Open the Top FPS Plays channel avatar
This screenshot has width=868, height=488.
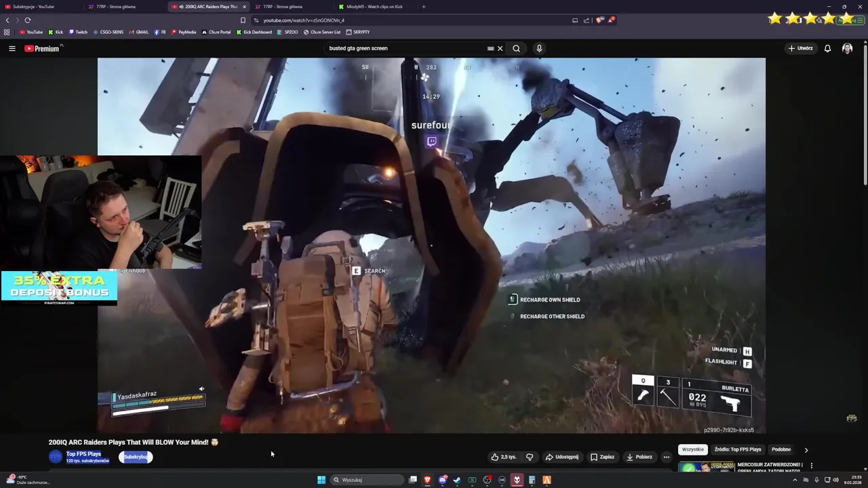click(55, 457)
